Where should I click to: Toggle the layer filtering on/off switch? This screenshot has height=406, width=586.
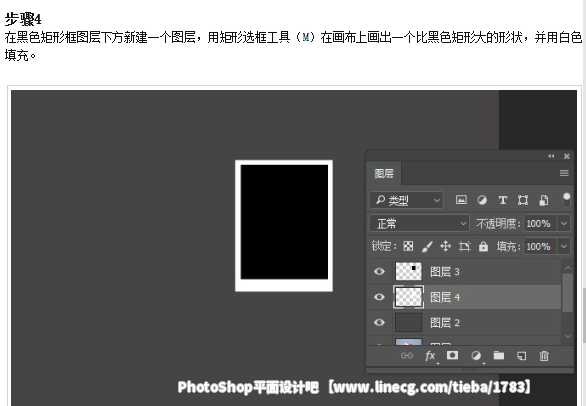(567, 200)
